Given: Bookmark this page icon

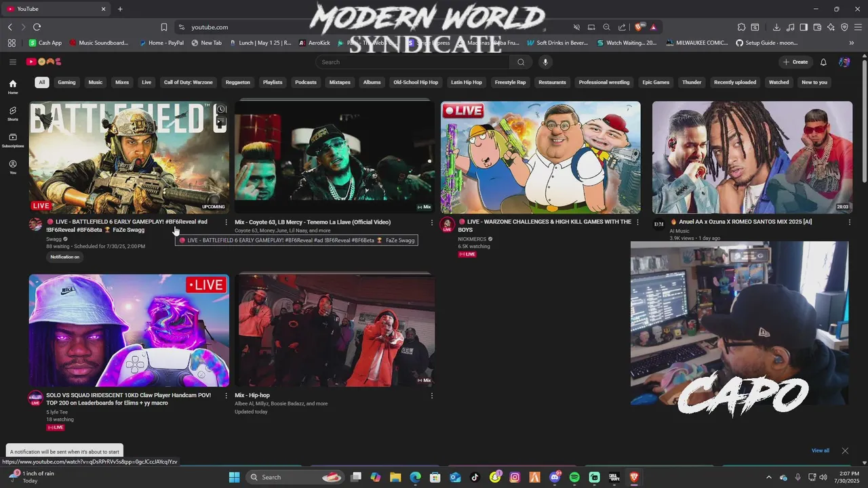Looking at the screenshot, I should pyautogui.click(x=164, y=27).
